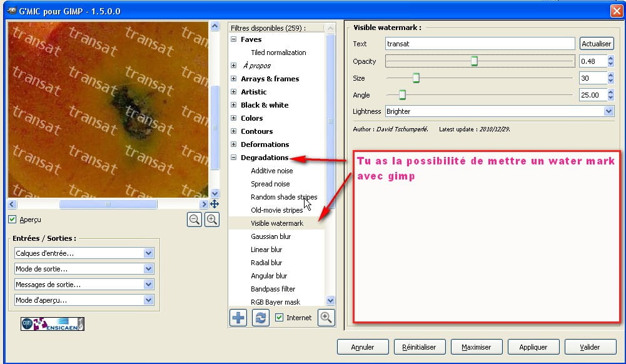This screenshot has height=364, width=626.
Task: Expand the À propos category
Action: [x=233, y=66]
